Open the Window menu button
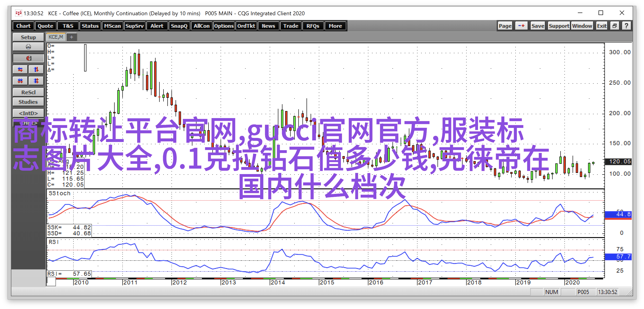 pos(582,26)
